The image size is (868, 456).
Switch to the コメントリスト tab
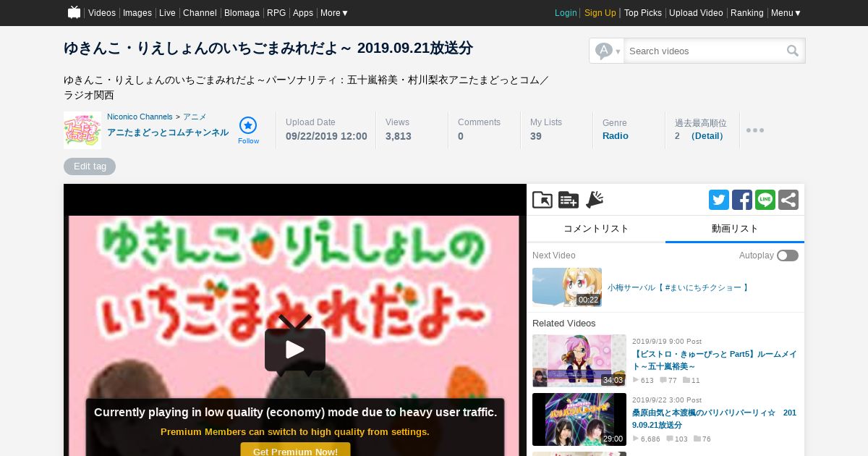coord(596,229)
